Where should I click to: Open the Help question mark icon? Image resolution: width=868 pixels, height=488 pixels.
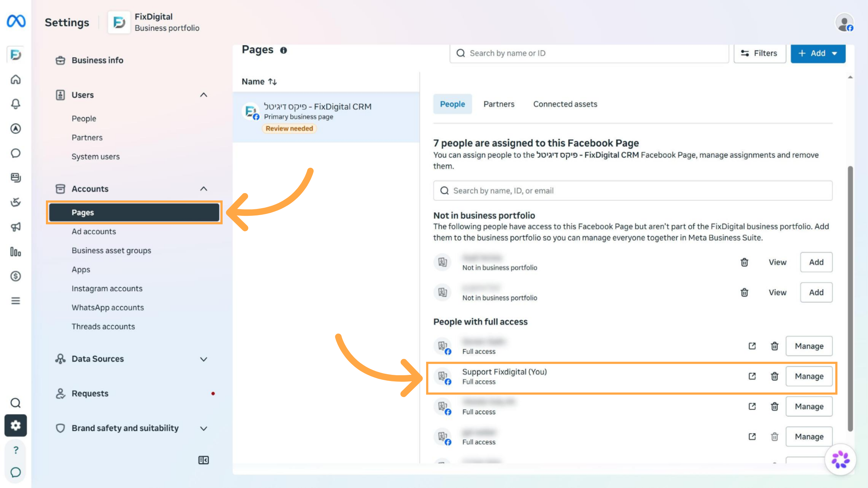pos(16,450)
